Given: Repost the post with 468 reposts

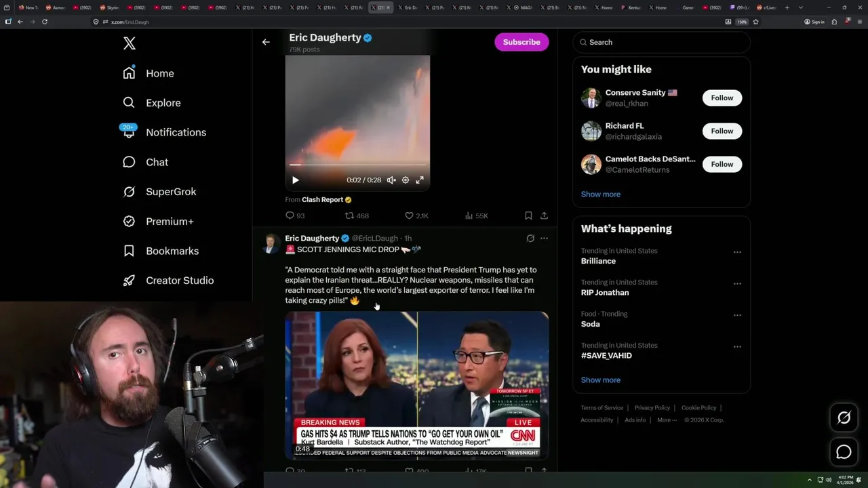Looking at the screenshot, I should coord(357,216).
